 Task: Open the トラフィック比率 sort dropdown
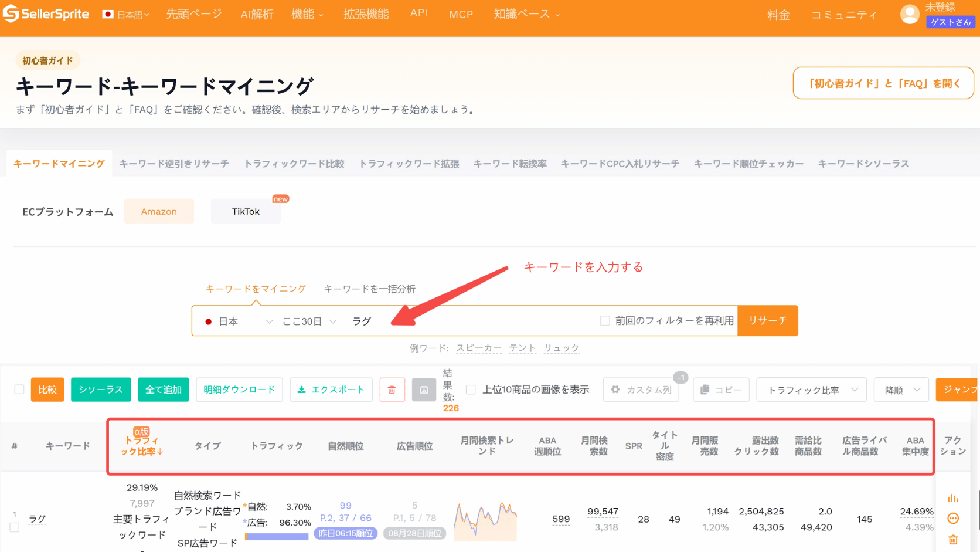tap(811, 390)
